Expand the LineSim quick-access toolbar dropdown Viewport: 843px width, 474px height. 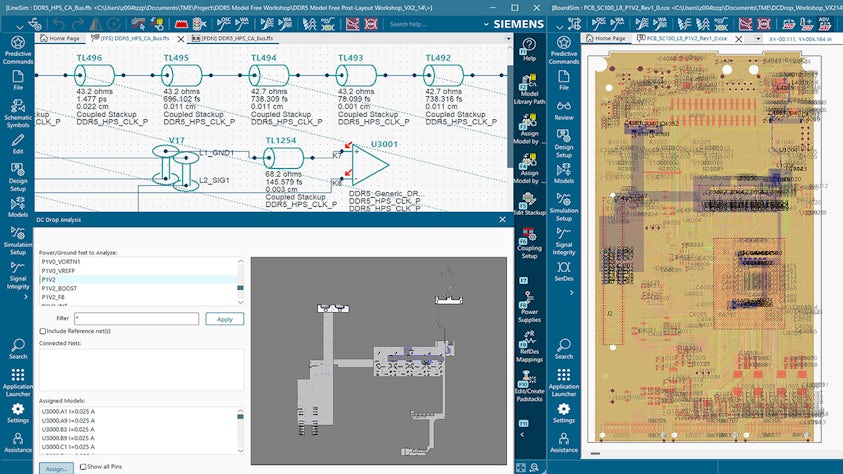(19, 26)
